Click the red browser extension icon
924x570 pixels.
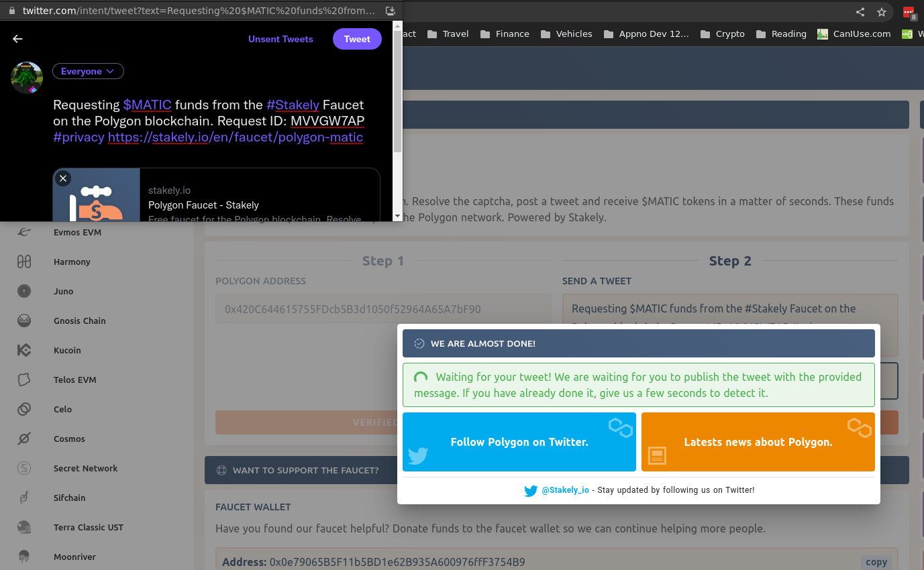tap(909, 13)
